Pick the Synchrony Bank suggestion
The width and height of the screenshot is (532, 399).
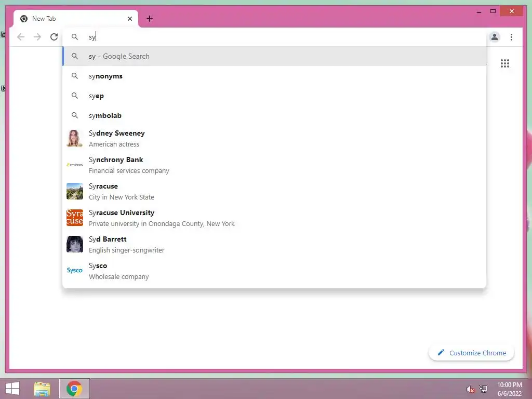click(274, 165)
